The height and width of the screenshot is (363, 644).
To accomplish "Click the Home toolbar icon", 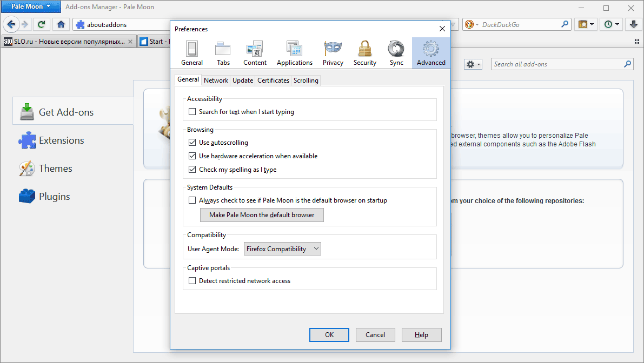I will point(61,24).
